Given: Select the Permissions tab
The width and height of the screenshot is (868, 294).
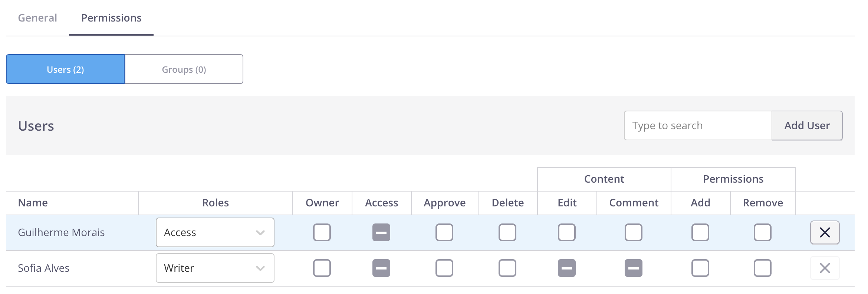Looking at the screenshot, I should coord(111,18).
